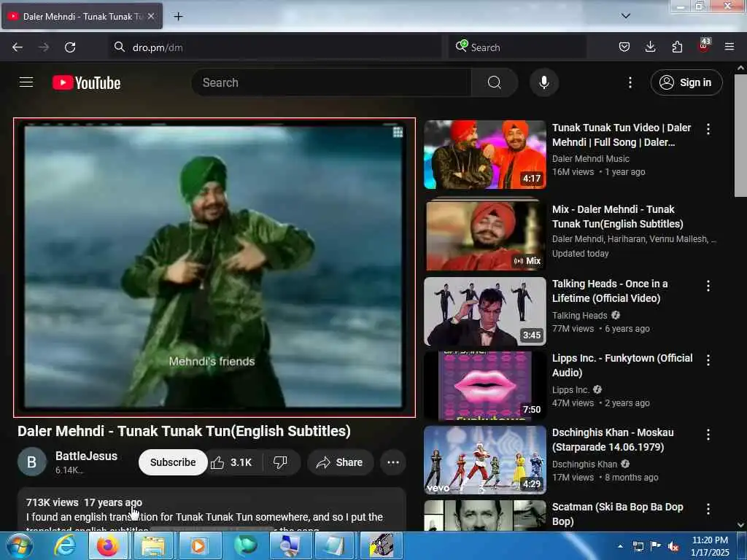Open a new tab with plus button
Viewport: 747px width, 560px height.
tap(178, 17)
